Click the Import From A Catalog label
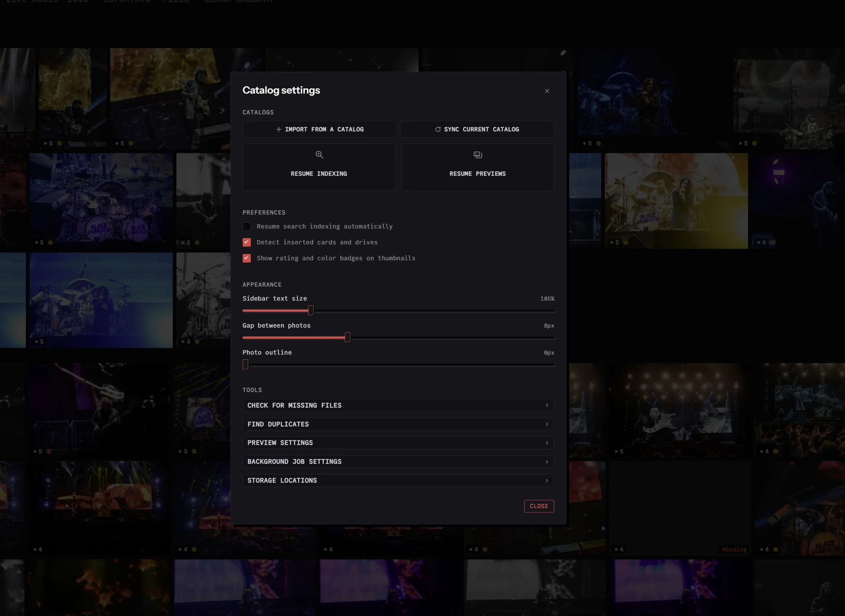This screenshot has height=616, width=845. coord(324,129)
